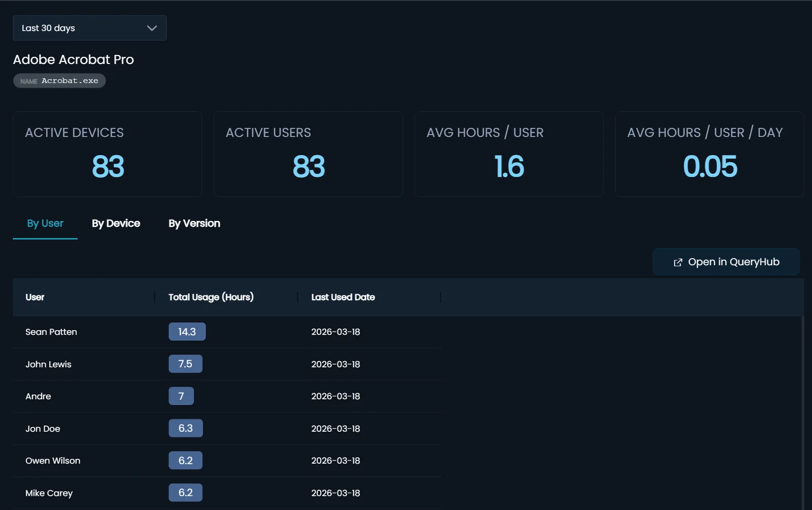The height and width of the screenshot is (510, 812).
Task: Click Owen Wilson's 6.2 hours usage badge
Action: pos(185,460)
